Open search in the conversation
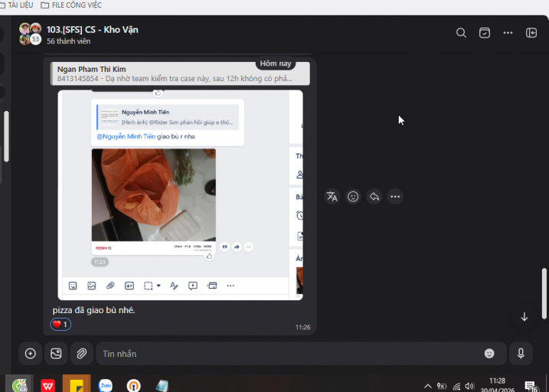 point(461,33)
